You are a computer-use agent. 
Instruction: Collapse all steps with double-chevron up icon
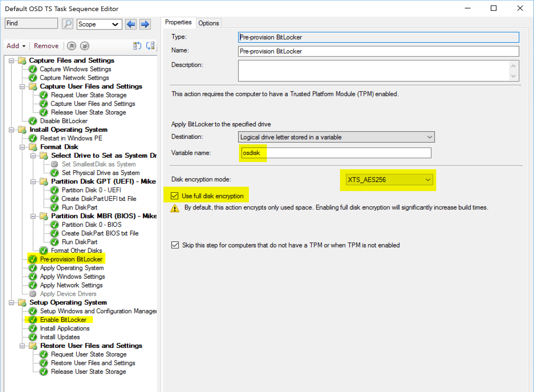pos(71,46)
